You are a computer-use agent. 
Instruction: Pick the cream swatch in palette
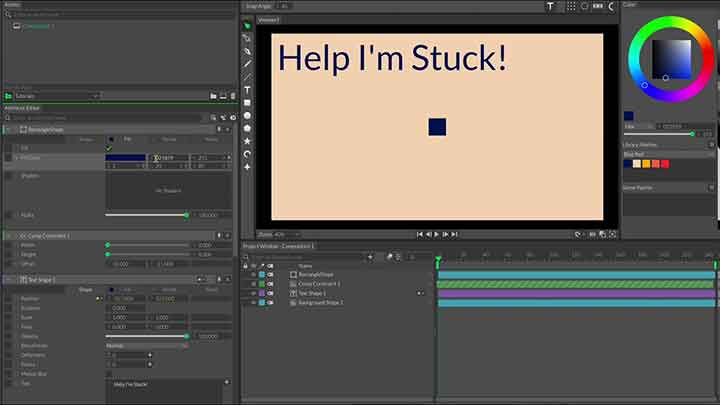click(x=636, y=164)
